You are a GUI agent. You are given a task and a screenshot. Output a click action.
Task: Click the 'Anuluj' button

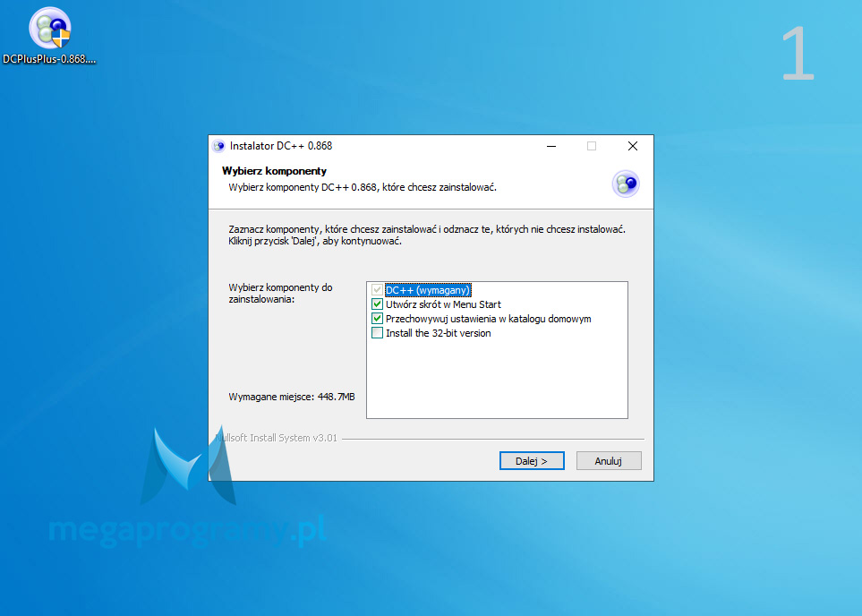tap(609, 461)
